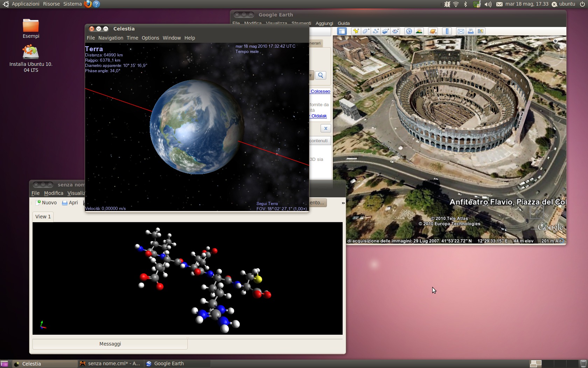The height and width of the screenshot is (368, 588).
Task: Click Apri button in Avogadro toolbar
Action: coord(70,203)
